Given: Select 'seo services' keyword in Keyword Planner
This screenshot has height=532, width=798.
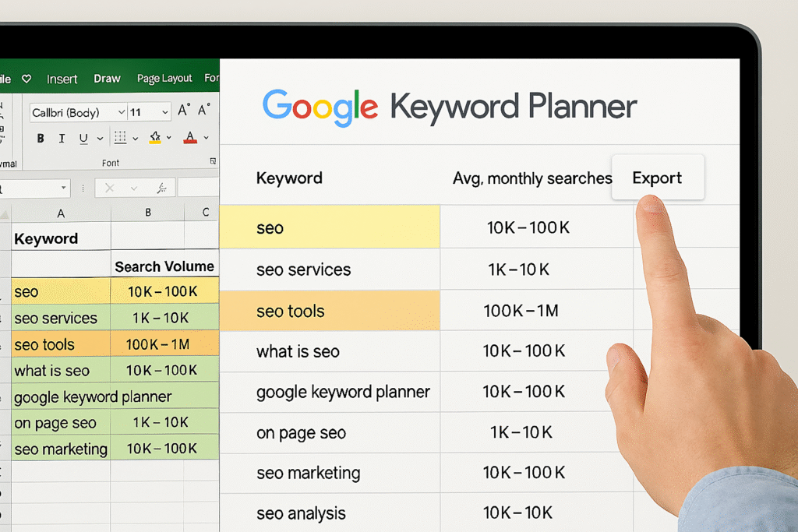Looking at the screenshot, I should pos(303,270).
